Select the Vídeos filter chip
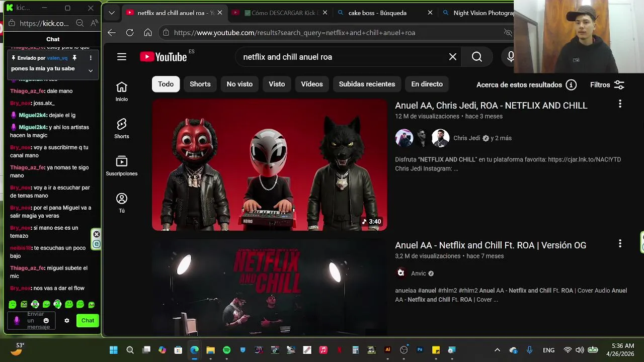The width and height of the screenshot is (644, 362). (x=312, y=84)
